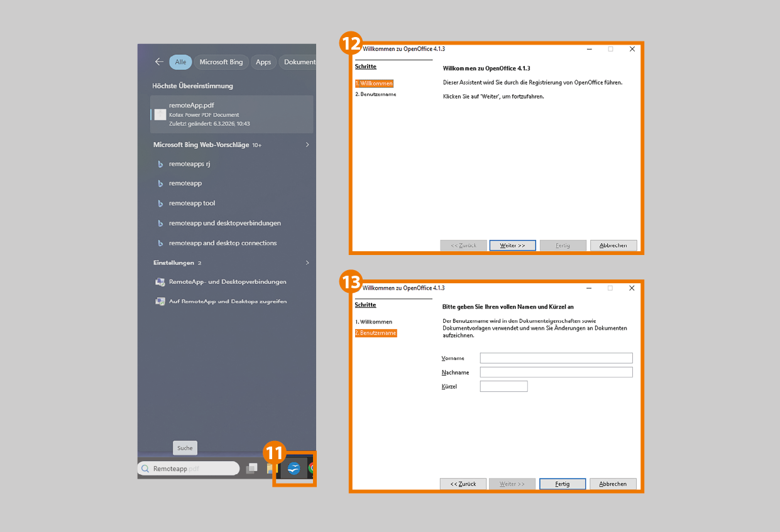Click the icon next to 'RemoteApp- und Desktopverbindungen'
Screen dimensions: 780x532
(x=160, y=282)
